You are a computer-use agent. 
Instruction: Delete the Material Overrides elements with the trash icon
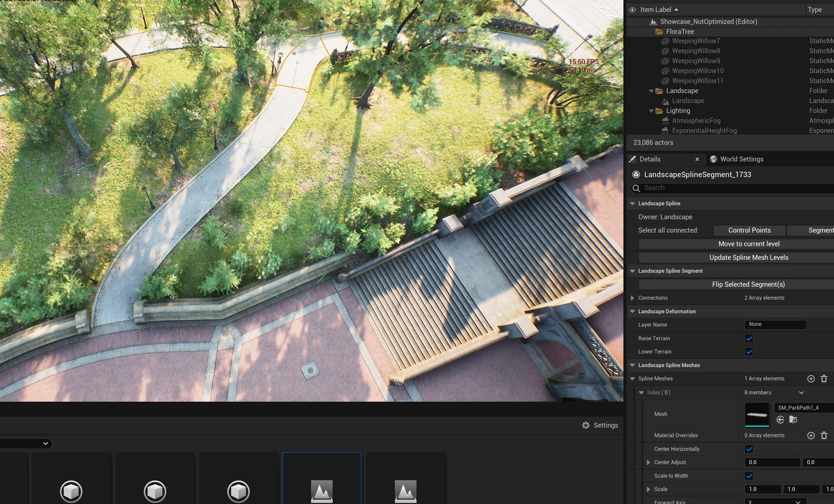click(x=824, y=436)
